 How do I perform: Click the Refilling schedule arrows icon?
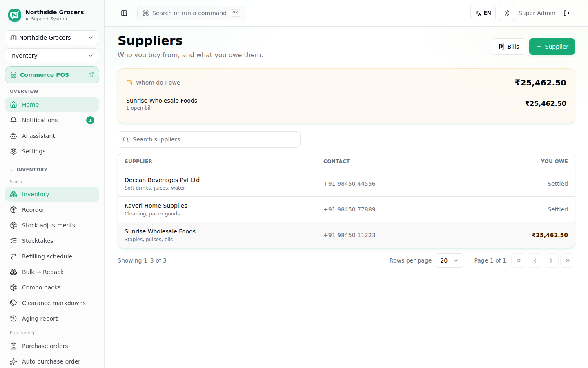[13, 256]
